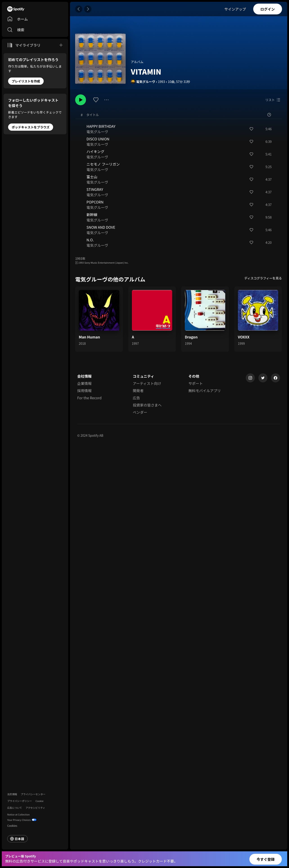Click ベンダー footer link
The image size is (289, 868).
[x=140, y=412]
